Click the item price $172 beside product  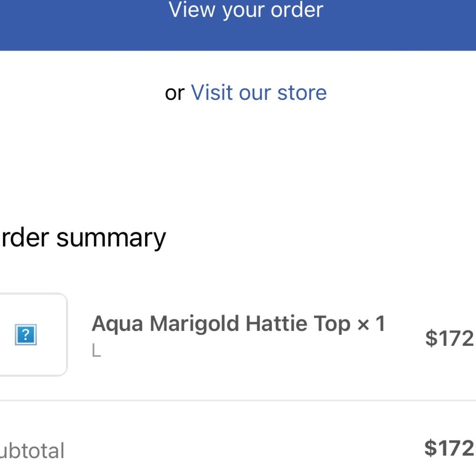click(450, 338)
